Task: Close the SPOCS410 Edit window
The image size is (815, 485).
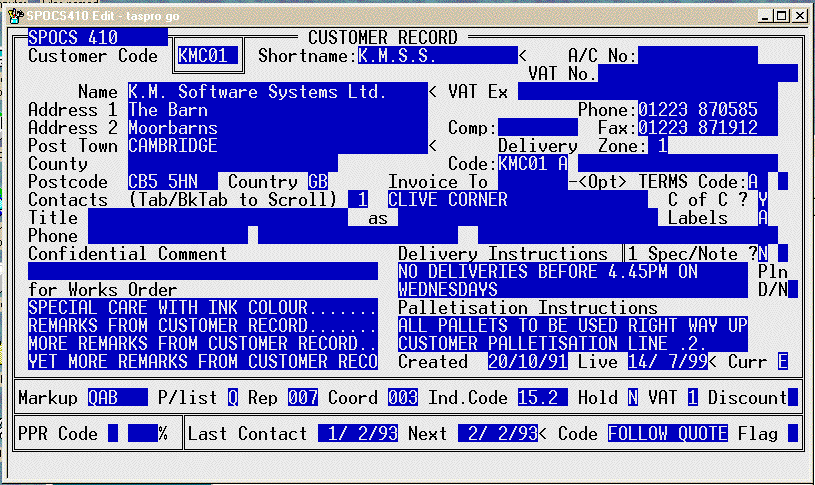Action: click(797, 14)
